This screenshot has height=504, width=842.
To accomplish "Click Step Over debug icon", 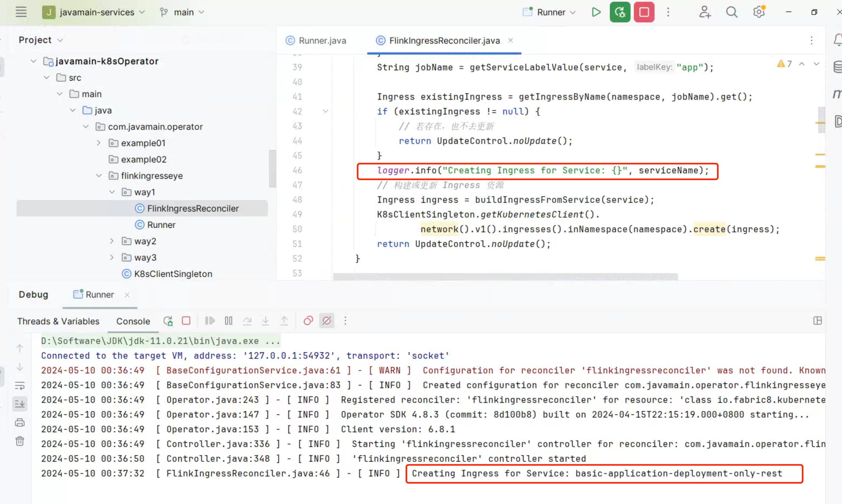I will [x=247, y=321].
